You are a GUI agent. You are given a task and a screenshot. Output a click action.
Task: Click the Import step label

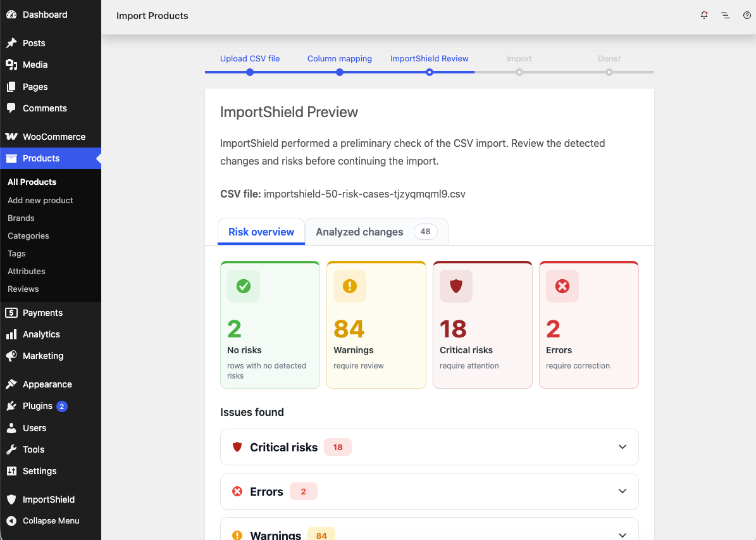[x=519, y=58]
